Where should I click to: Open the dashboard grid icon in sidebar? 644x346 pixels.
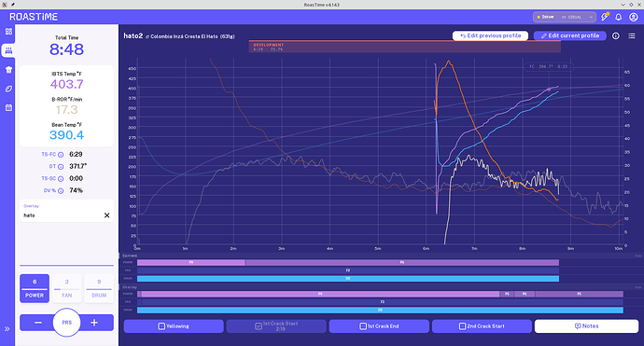click(x=8, y=32)
